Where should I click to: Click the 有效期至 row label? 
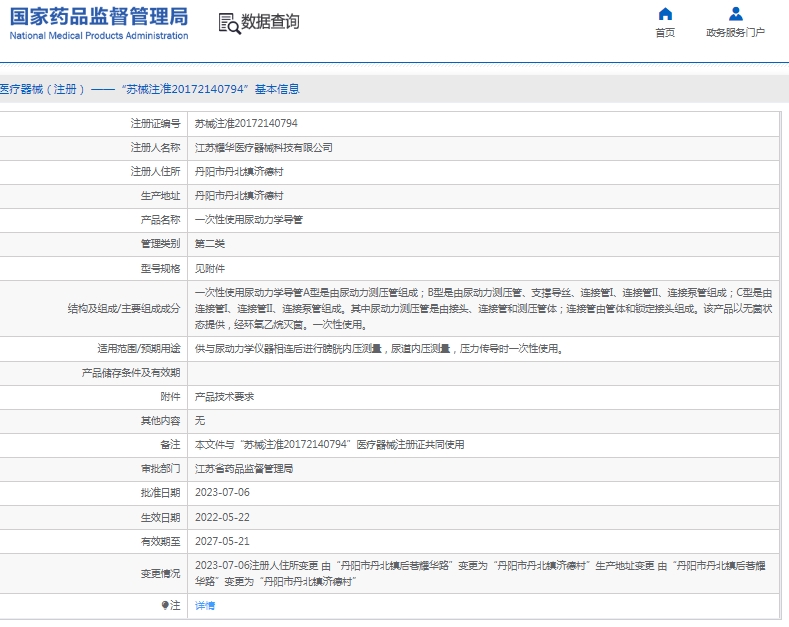coord(161,541)
